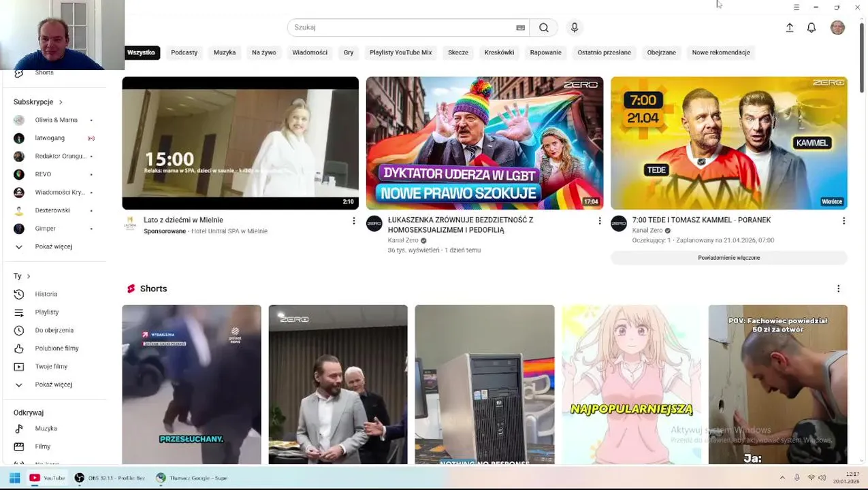Select the Wiadomości filter chip
This screenshot has height=490, width=868.
310,52
